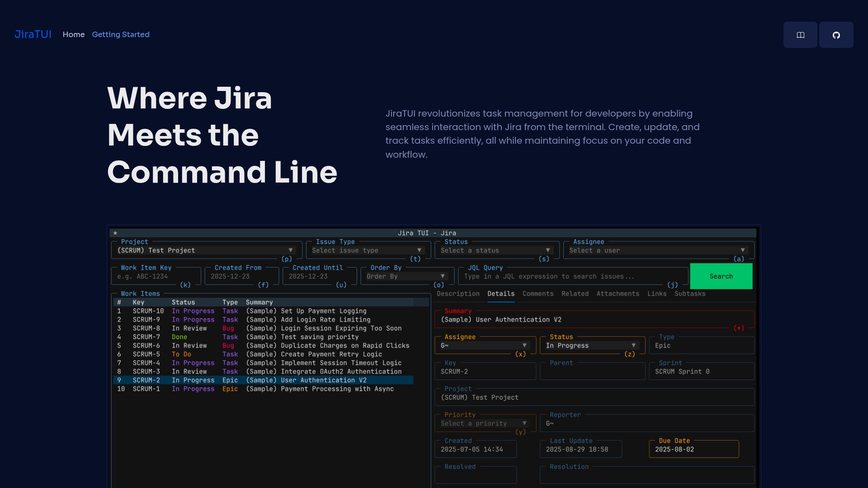Expand the Assignee filter dropdown
The image size is (868, 488).
658,250
